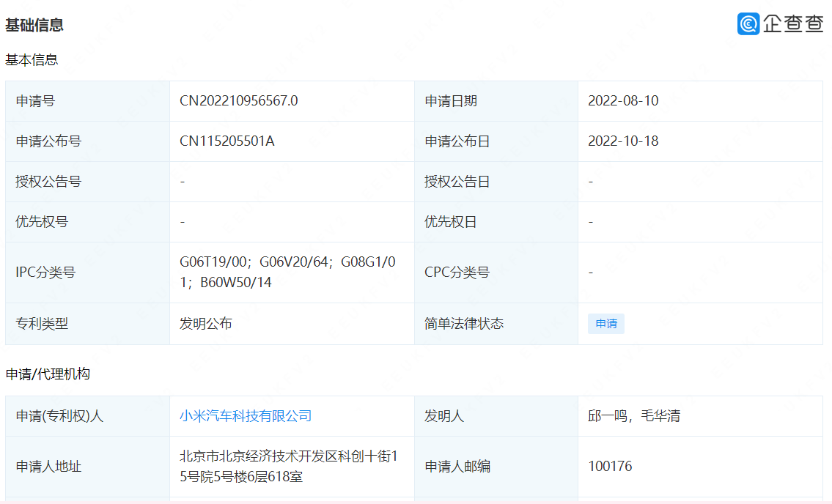Click applicant postcode 100176
Viewport: 832px width, 504px height.
click(610, 467)
